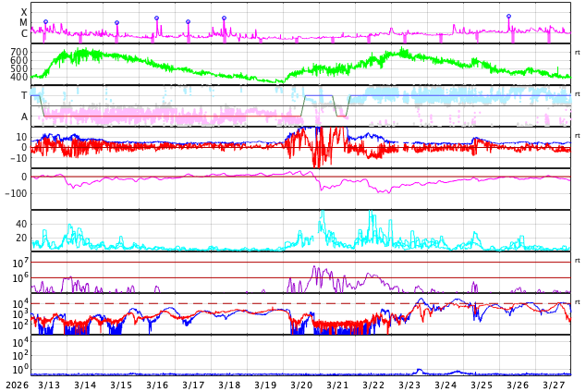This screenshot has width=586, height=392.
Task: Click the C flare class axis label
Action: tap(24, 33)
